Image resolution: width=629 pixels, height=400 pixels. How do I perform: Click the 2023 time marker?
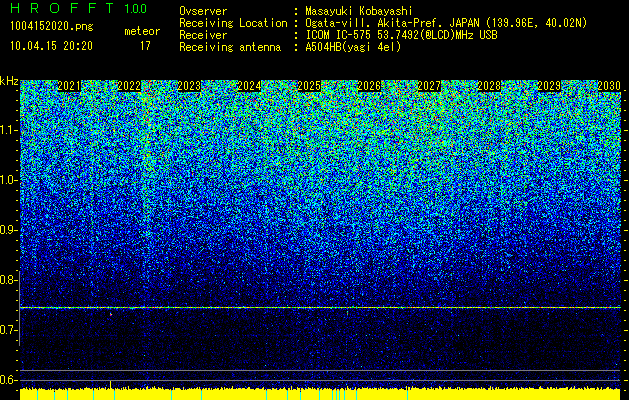(x=189, y=86)
